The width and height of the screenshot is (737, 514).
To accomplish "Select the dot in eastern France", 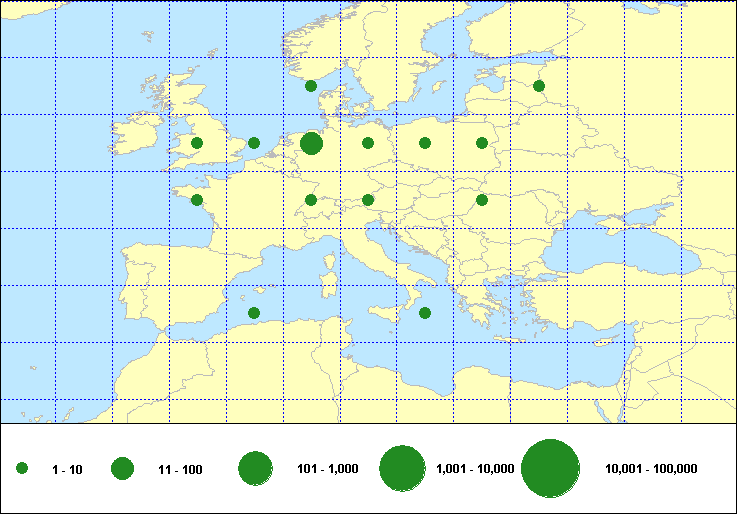I will (311, 200).
